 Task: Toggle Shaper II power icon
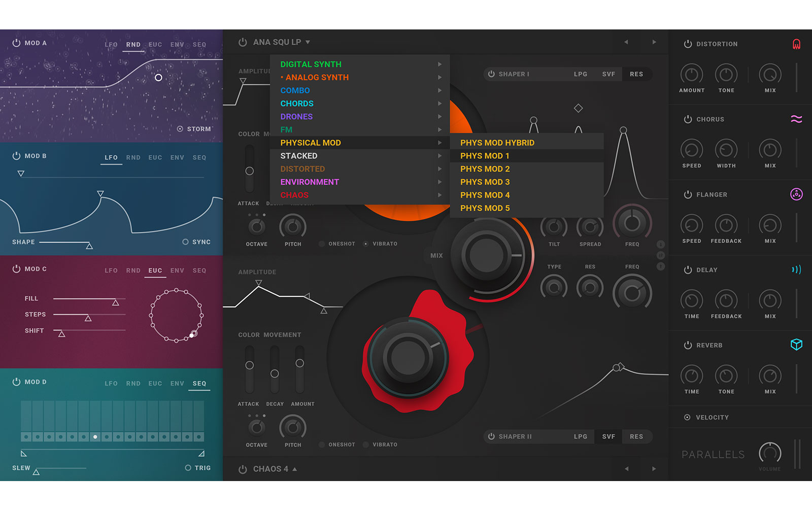(491, 436)
